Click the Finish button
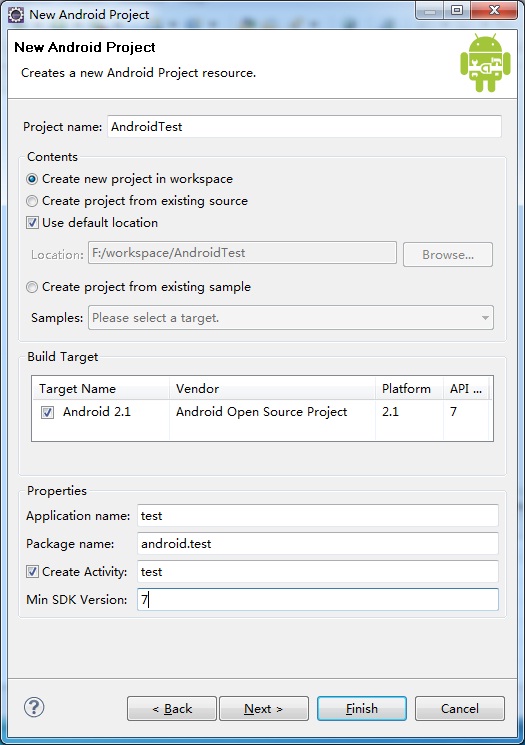 pyautogui.click(x=362, y=708)
